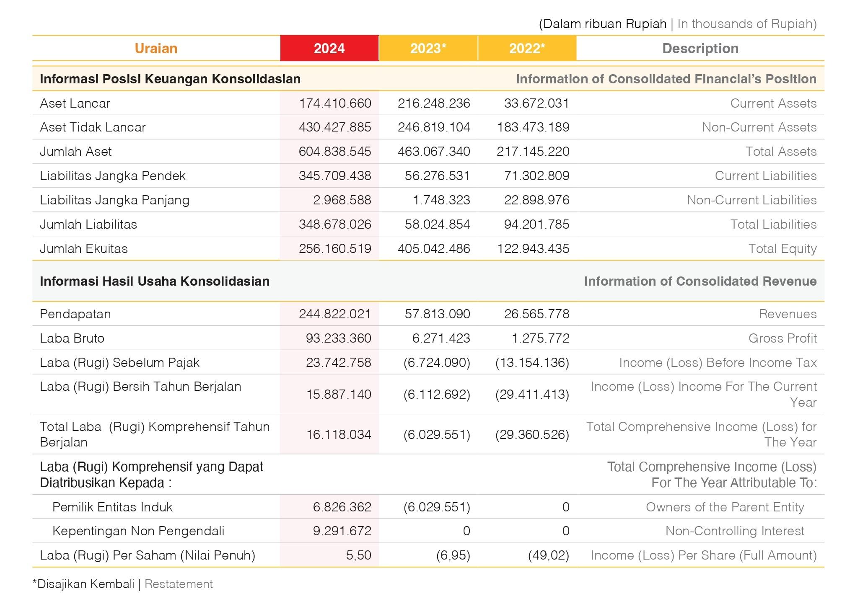Click the value 405.042.486
The width and height of the screenshot is (868, 609).
[x=434, y=249]
